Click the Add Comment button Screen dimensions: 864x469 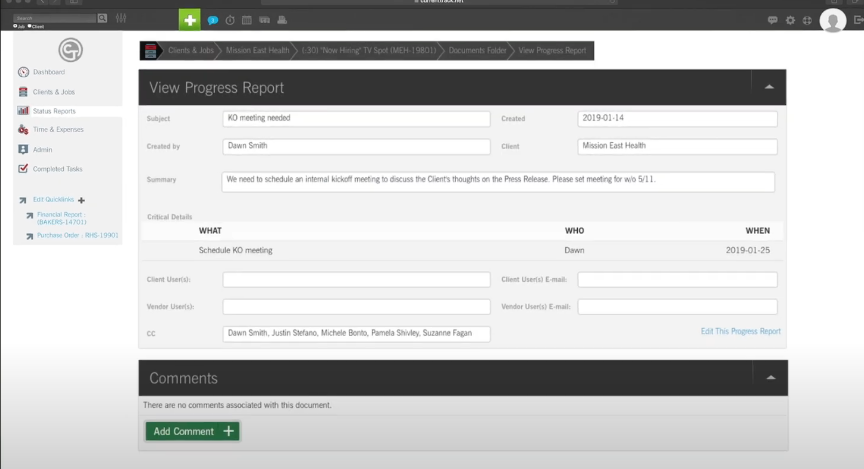point(193,431)
